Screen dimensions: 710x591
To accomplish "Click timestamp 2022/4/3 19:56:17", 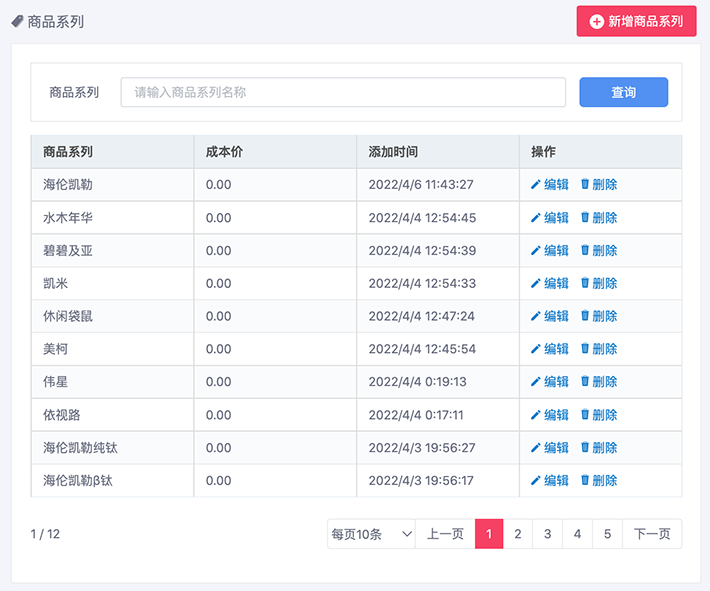I will (421, 480).
